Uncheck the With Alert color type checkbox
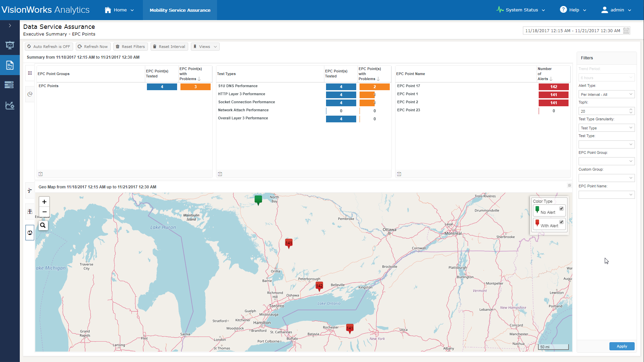 coord(561,222)
